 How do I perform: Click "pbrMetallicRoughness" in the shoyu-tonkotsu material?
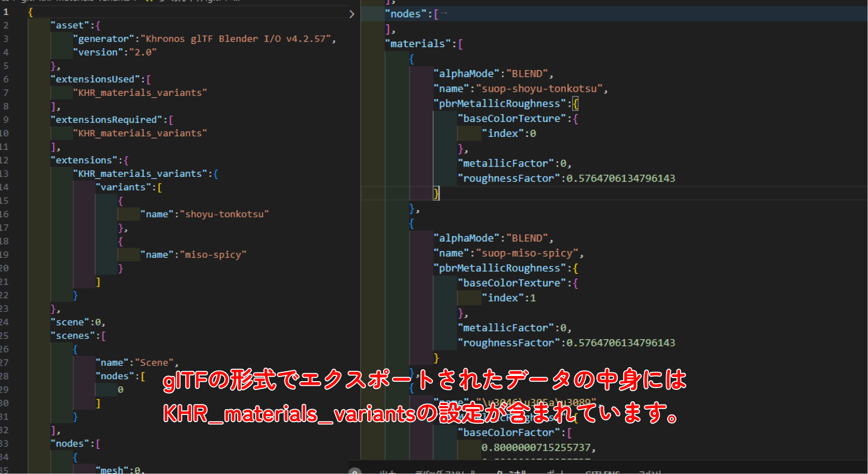[499, 104]
